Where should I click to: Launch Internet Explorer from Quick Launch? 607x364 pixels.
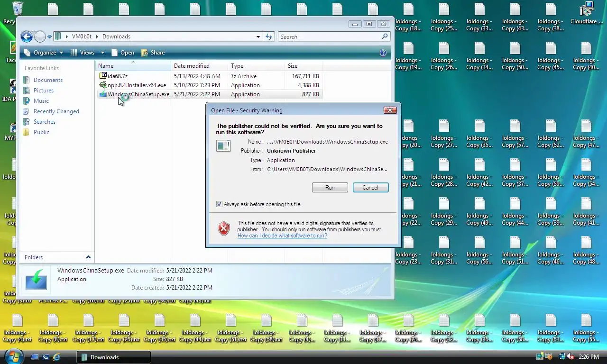[56, 357]
